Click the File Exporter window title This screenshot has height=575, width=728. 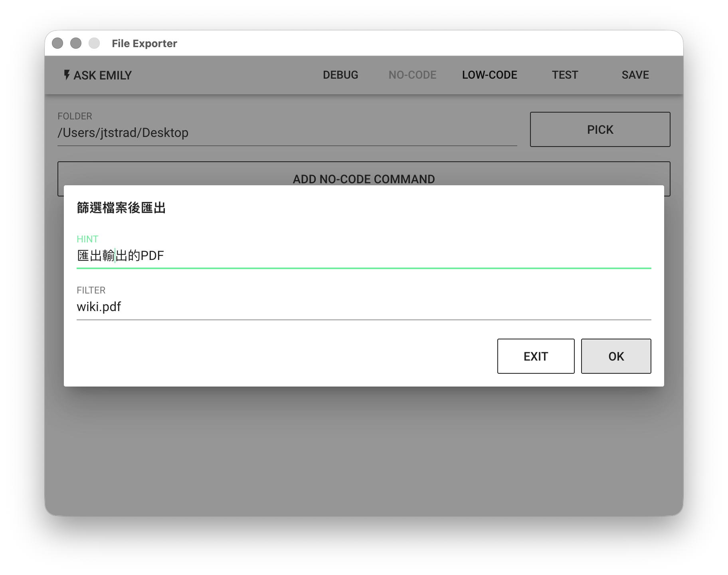[x=144, y=44]
